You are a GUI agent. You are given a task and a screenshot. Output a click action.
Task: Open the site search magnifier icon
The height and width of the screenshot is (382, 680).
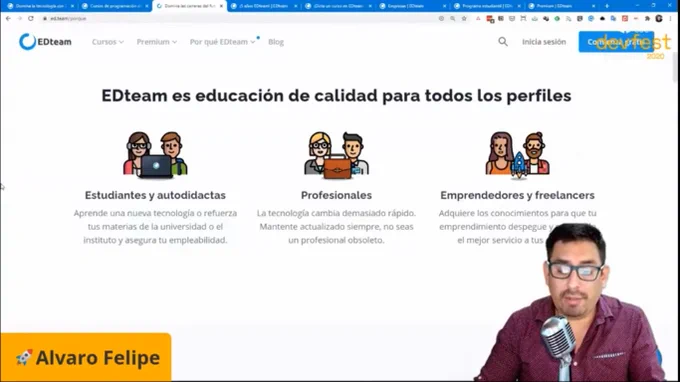503,42
